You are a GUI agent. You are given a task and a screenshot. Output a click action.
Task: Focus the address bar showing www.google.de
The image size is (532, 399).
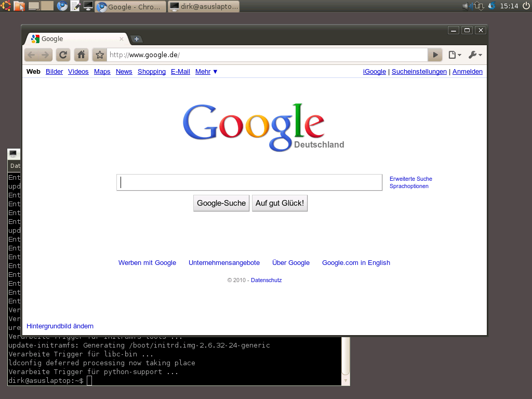(267, 55)
